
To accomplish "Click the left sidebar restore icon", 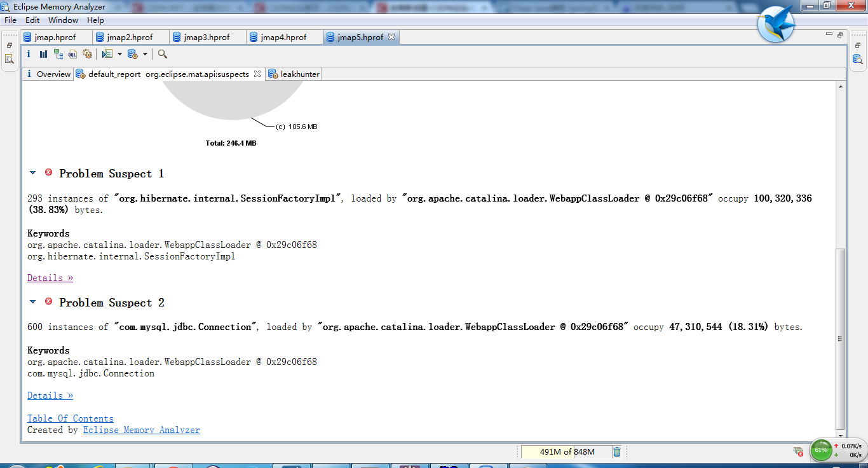I will 10,45.
